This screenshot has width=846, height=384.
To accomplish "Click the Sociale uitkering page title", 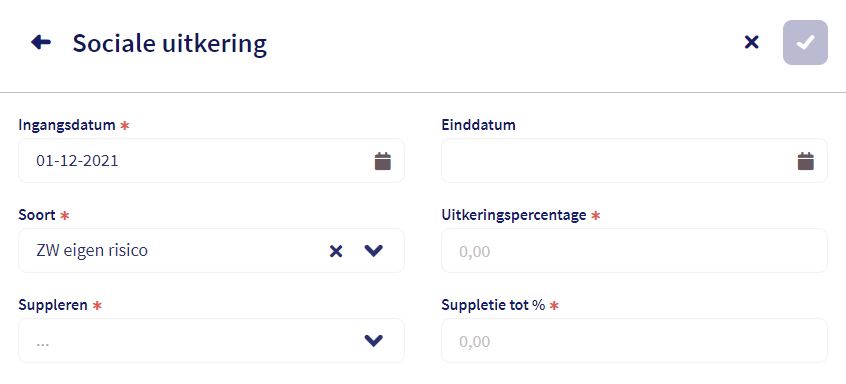I will pyautogui.click(x=170, y=43).
